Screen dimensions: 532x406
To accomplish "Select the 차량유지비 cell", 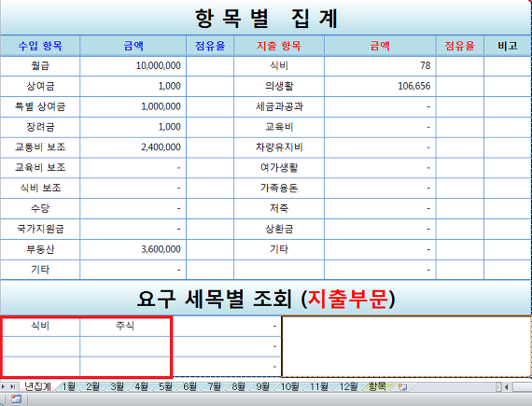I will pos(279,147).
